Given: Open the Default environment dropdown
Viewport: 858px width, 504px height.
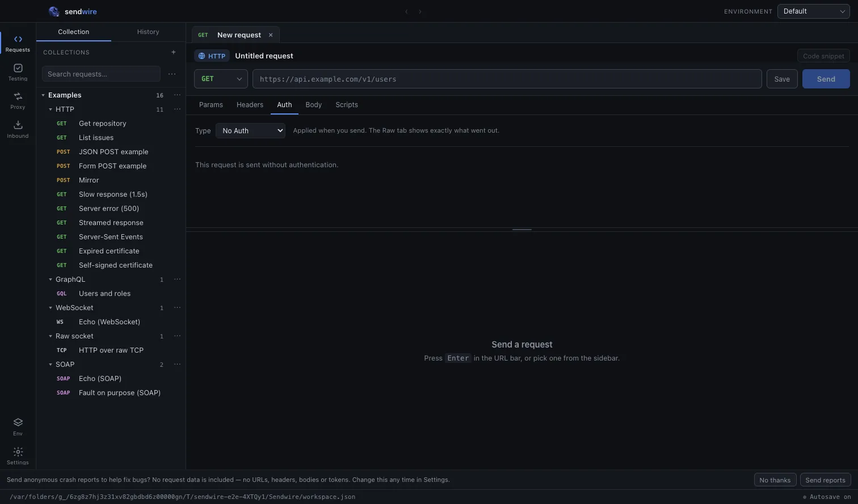Looking at the screenshot, I should [x=813, y=11].
